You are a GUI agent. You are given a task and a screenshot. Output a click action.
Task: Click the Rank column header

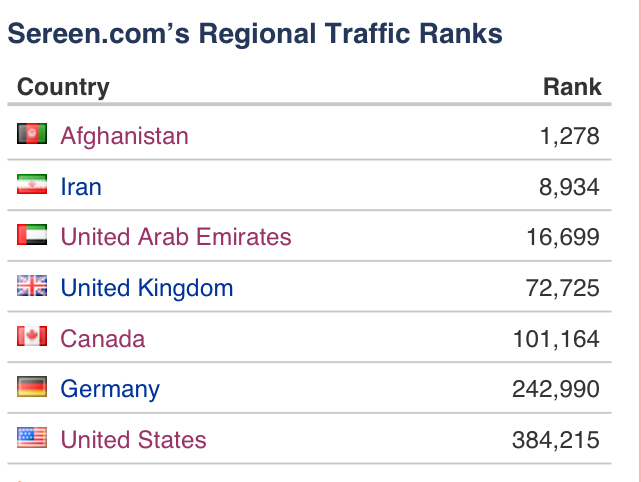click(572, 87)
